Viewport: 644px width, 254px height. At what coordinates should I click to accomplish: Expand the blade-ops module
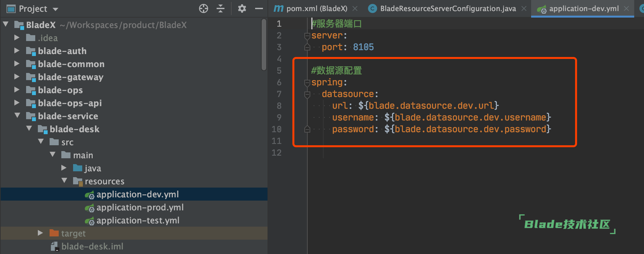(17, 90)
